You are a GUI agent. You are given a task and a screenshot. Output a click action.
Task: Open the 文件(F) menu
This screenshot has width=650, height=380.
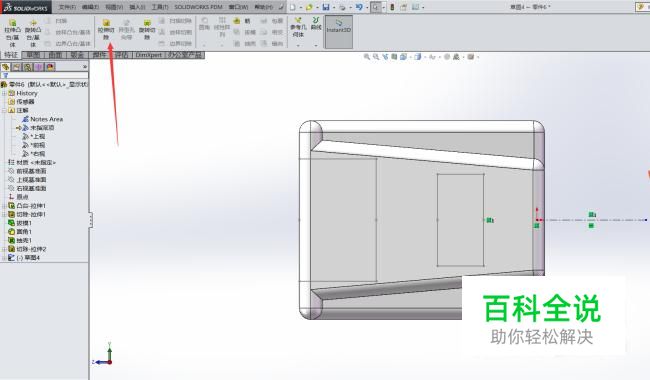(67, 7)
